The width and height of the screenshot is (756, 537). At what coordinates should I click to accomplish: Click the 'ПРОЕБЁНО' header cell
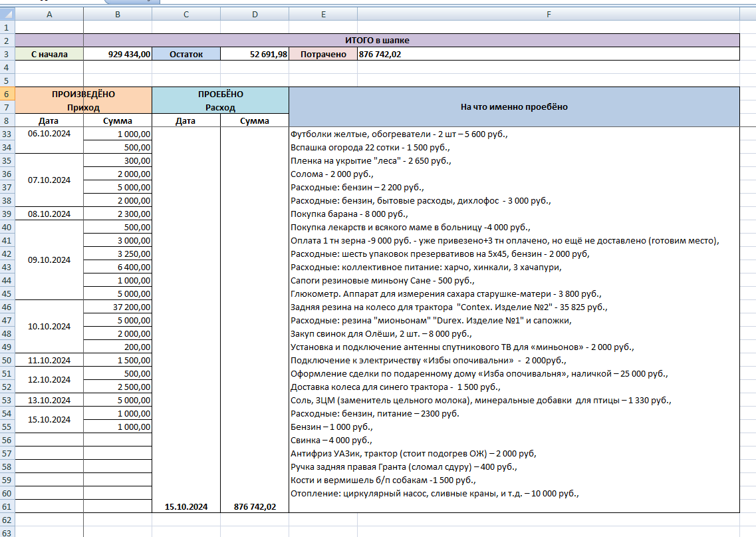point(220,94)
